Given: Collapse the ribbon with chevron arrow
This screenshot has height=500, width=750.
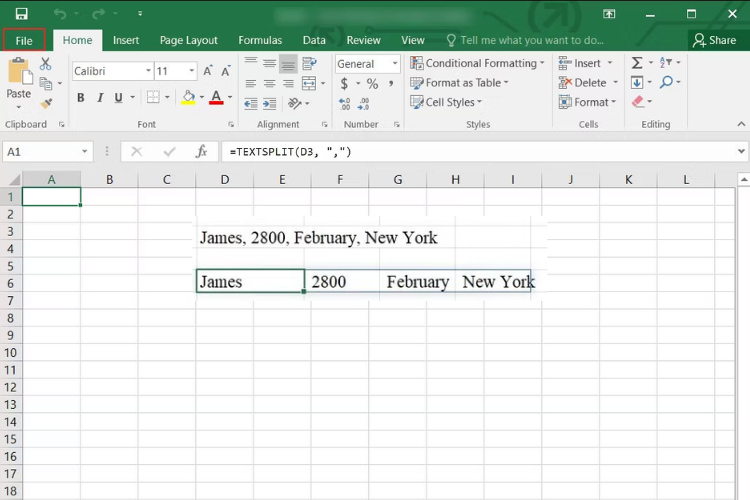Looking at the screenshot, I should (x=741, y=124).
